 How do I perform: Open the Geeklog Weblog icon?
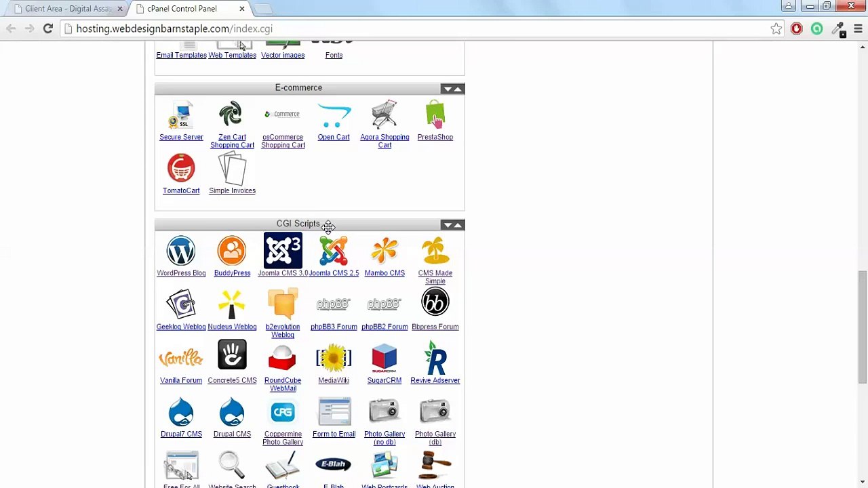click(181, 304)
